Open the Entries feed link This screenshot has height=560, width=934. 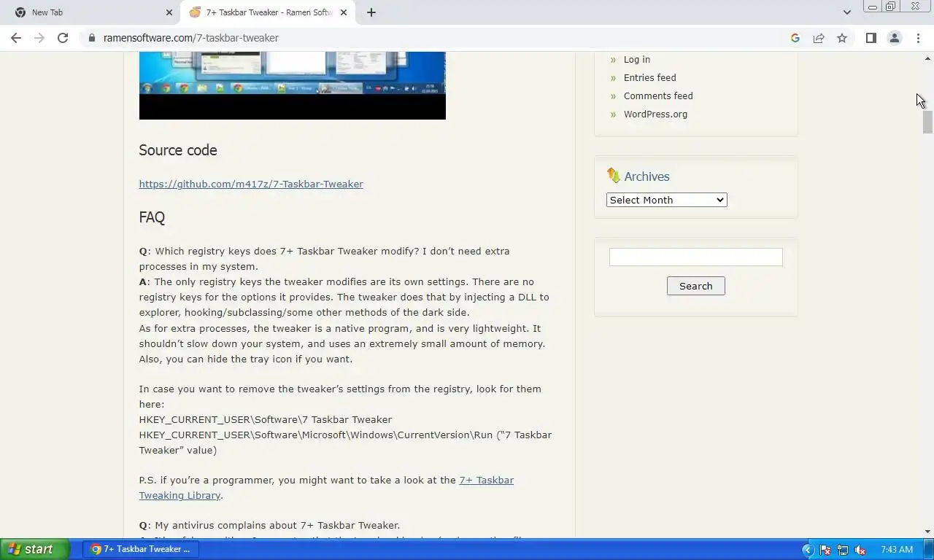coord(649,78)
